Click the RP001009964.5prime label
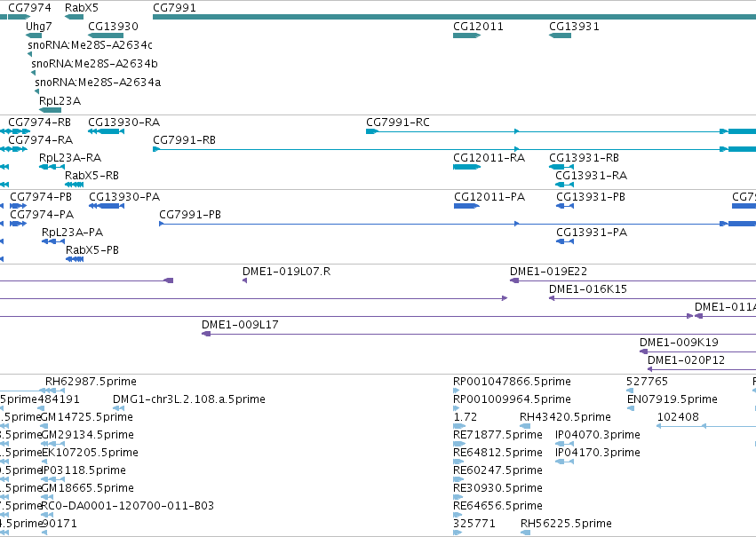 tap(512, 399)
